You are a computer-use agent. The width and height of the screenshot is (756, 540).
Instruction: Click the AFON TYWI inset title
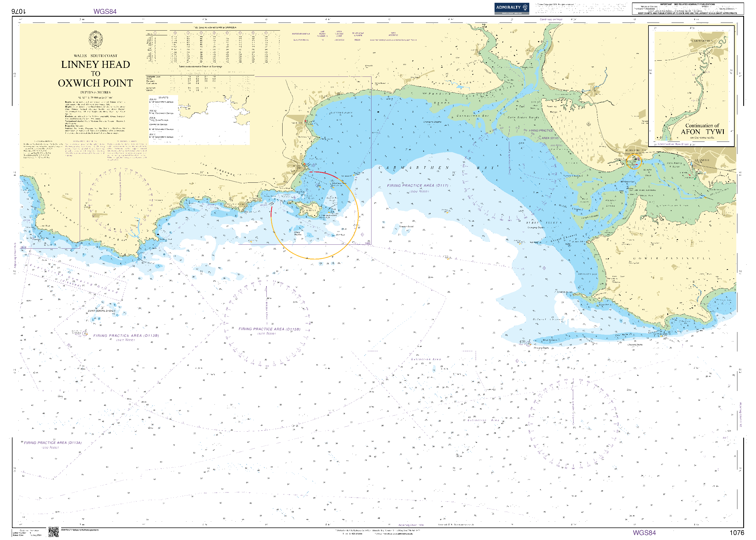703,132
